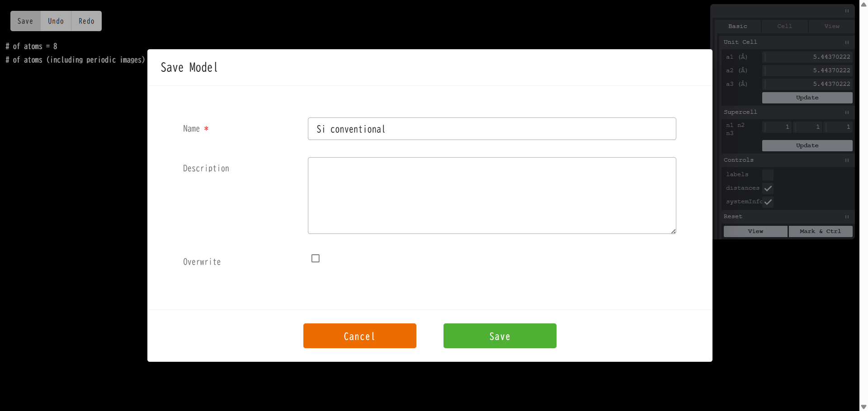
Task: Click Update under Unit Cell
Action: coord(807,98)
